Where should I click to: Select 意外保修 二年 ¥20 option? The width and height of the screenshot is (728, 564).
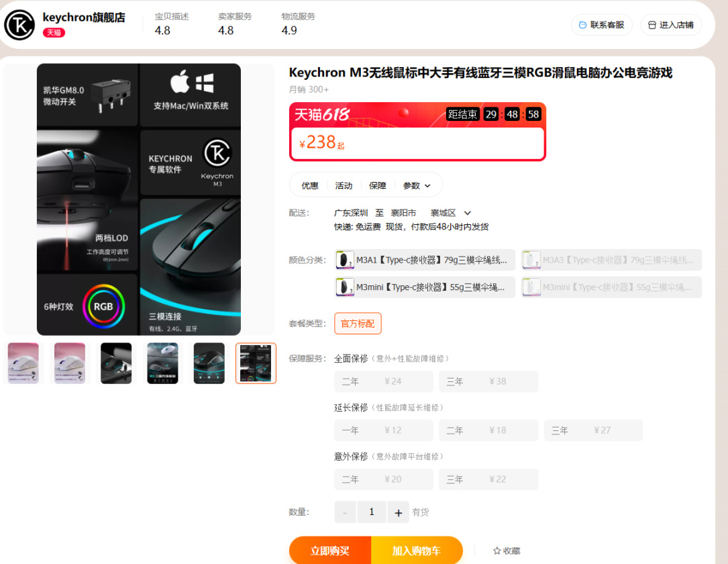[x=384, y=479]
